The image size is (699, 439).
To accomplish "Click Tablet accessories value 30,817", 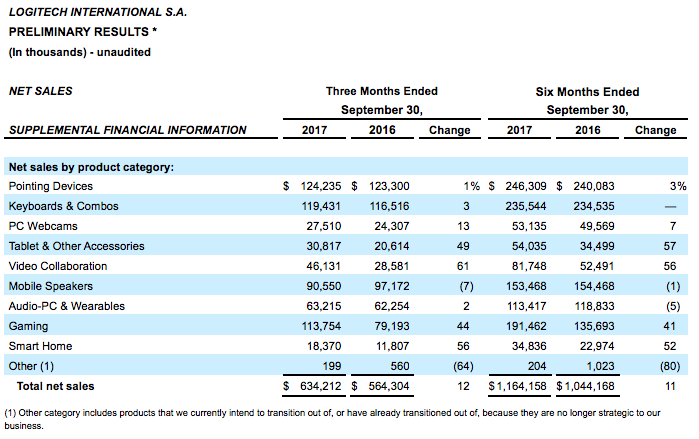I will tap(324, 246).
